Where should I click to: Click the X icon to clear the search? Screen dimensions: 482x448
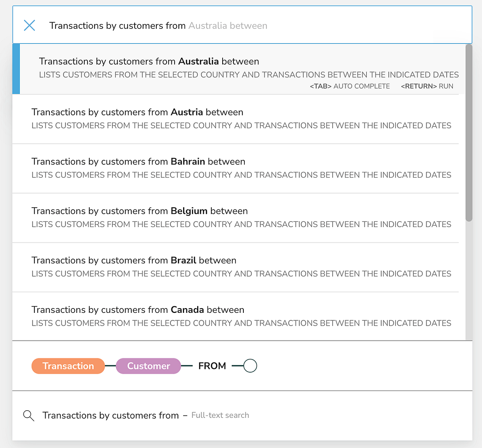29,25
